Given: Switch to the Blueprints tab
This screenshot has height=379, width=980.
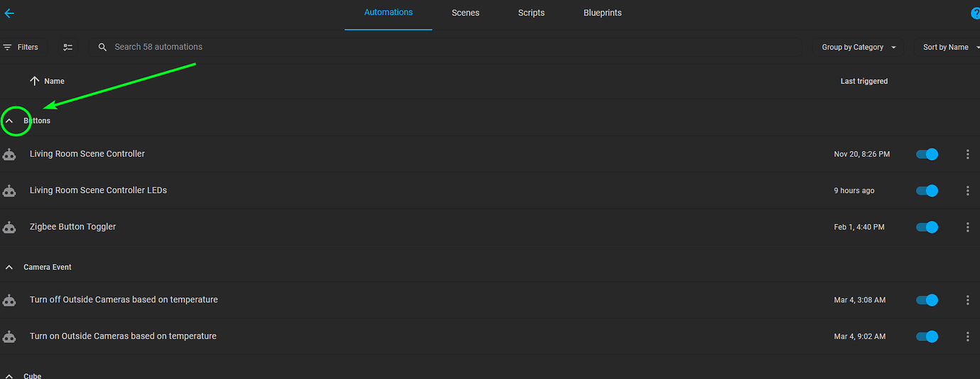Looking at the screenshot, I should [602, 13].
